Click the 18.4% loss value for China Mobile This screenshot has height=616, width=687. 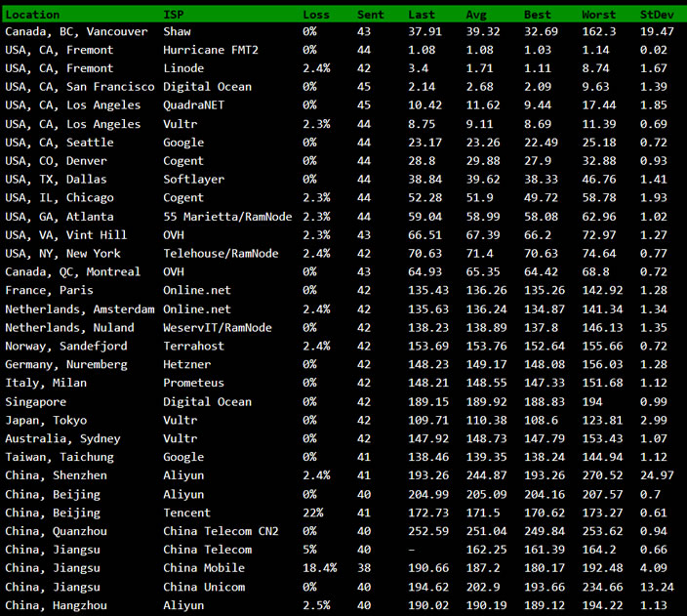point(320,568)
